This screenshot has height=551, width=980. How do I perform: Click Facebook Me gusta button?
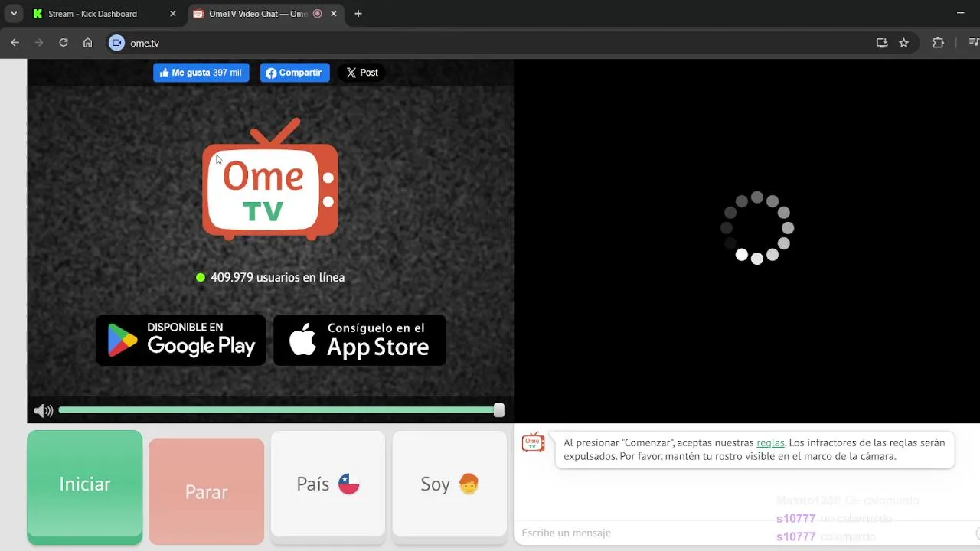click(201, 73)
